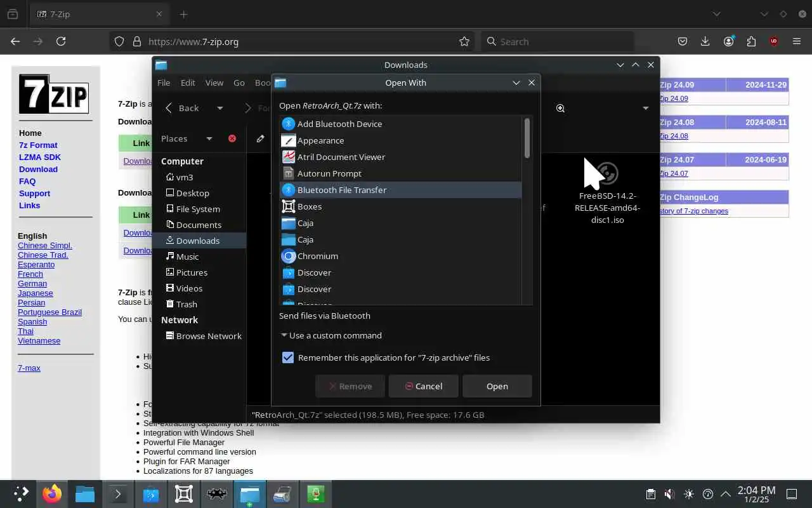Click the pencil edit-location icon

(260, 138)
